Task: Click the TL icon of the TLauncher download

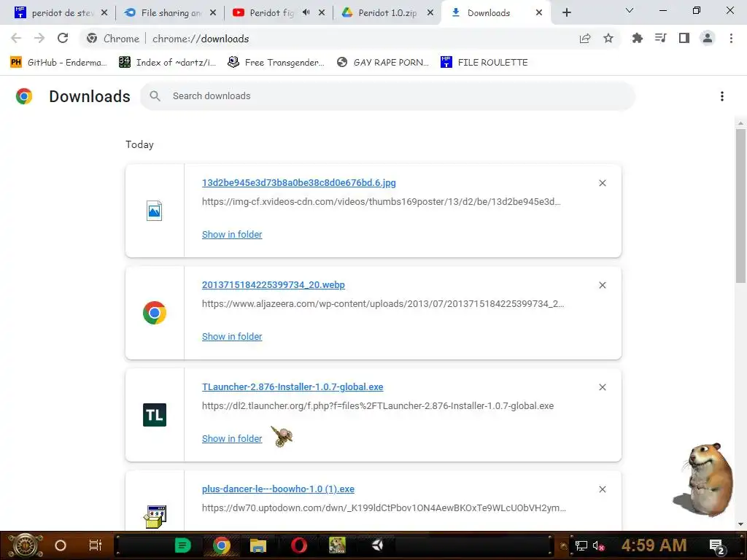Action: coord(155,415)
